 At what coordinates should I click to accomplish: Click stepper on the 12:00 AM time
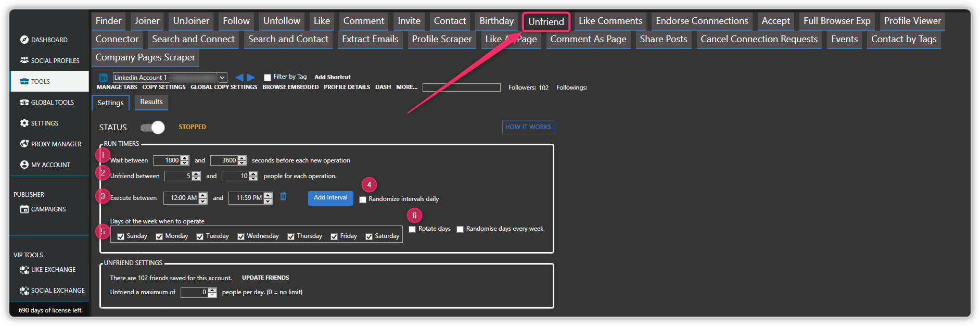(203, 198)
